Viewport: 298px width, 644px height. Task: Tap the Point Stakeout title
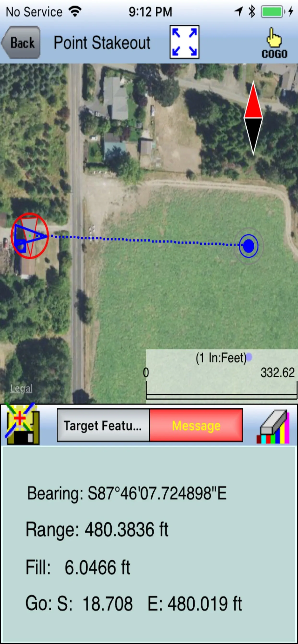coord(102,42)
